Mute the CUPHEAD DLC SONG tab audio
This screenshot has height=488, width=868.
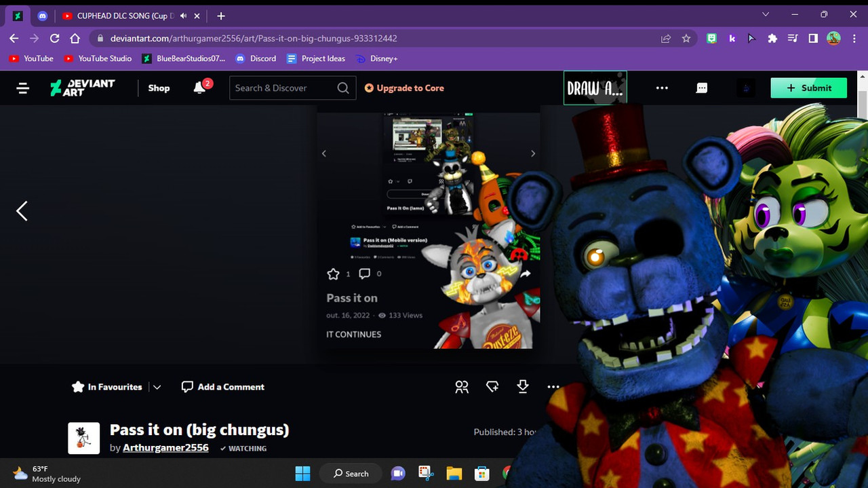(183, 16)
